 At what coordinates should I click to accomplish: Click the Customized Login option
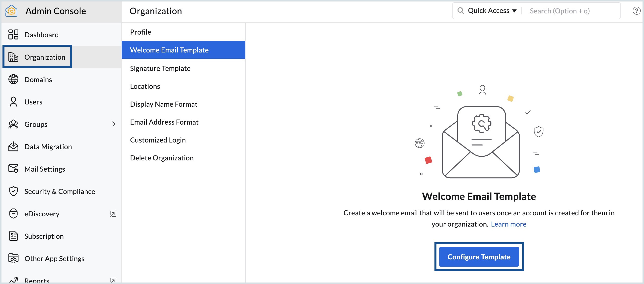click(x=157, y=140)
